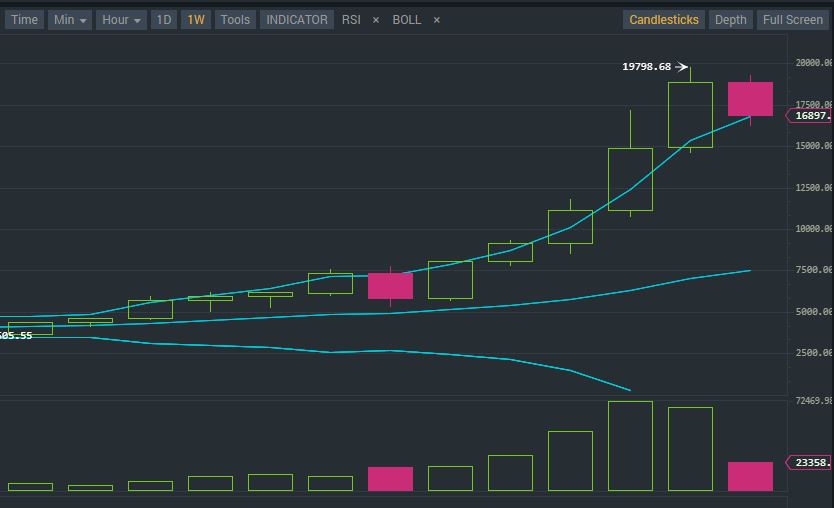Click the 72469 volume axis label
The height and width of the screenshot is (508, 834).
coord(814,401)
